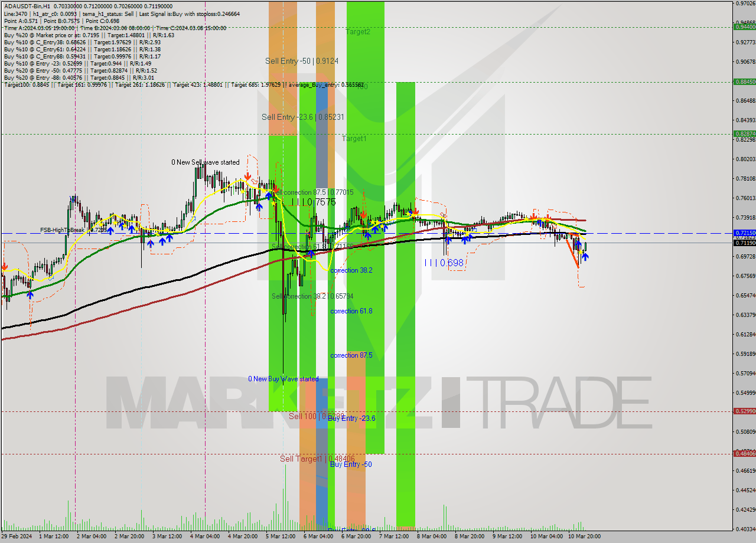This screenshot has width=756, height=543.
Task: Click the '3 Mar 12:00' time axis label
Action: [x=167, y=536]
